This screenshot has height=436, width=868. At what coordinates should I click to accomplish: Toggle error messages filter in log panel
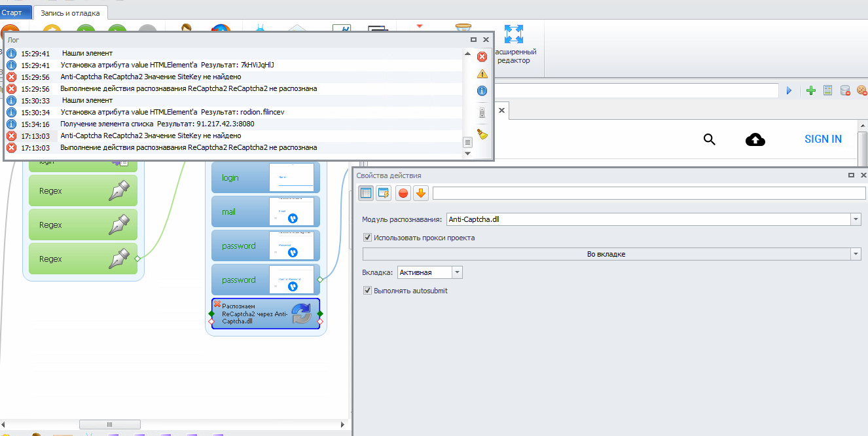click(x=482, y=57)
